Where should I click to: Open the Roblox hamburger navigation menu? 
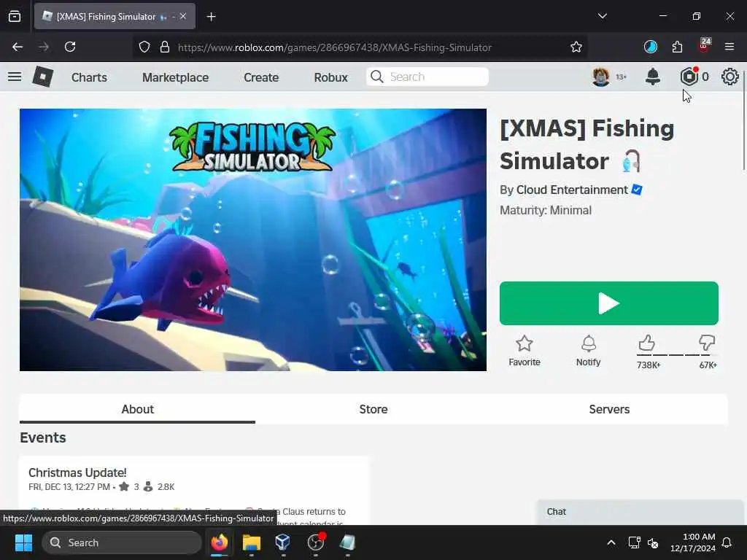[x=15, y=77]
